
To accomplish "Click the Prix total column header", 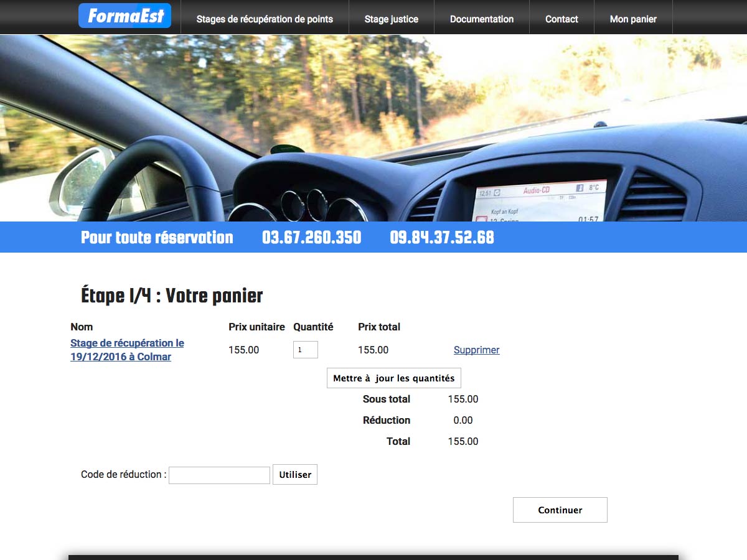I will tap(379, 327).
